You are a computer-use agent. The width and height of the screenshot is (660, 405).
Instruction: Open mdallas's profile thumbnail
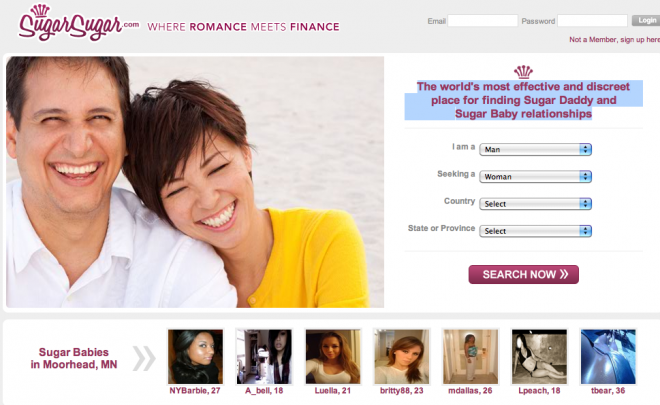pos(470,357)
